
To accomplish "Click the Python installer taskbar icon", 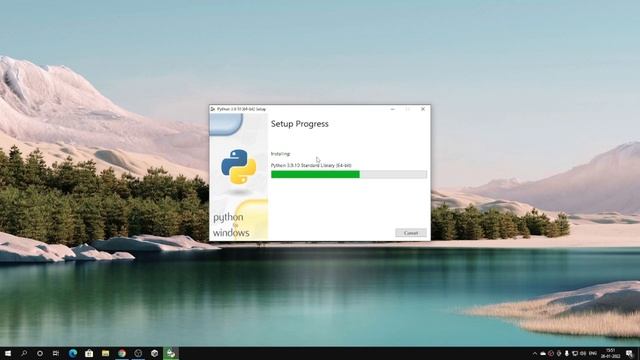I will (171, 353).
